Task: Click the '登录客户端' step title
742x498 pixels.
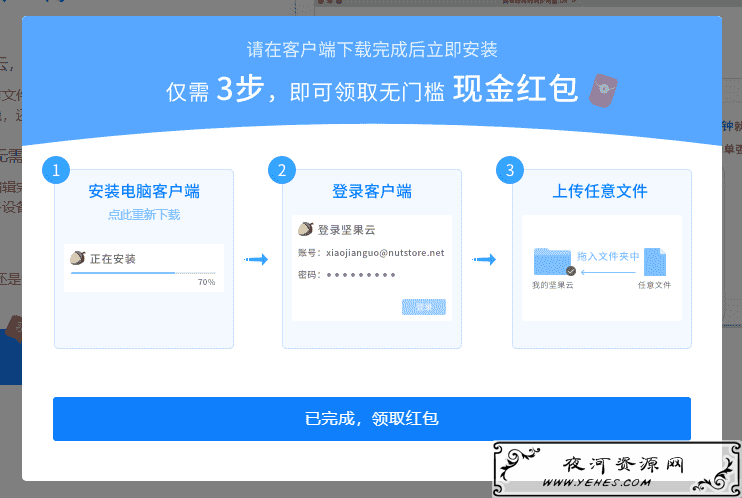Action: click(371, 191)
